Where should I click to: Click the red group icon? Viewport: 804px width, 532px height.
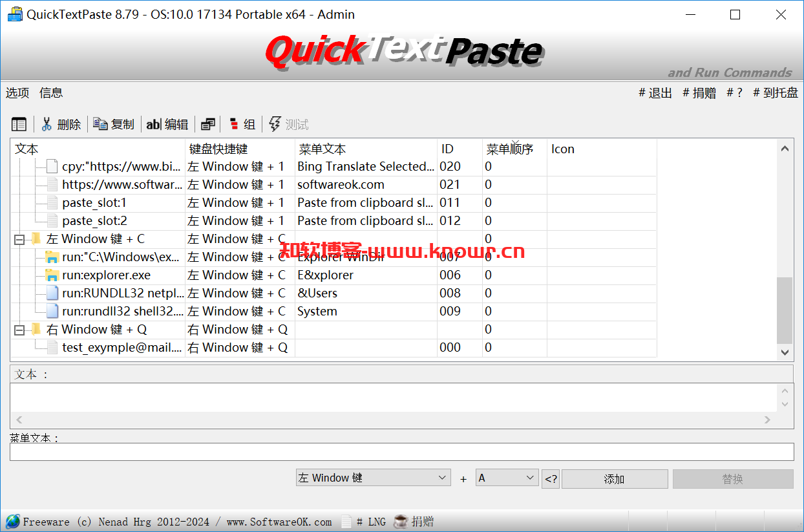(x=234, y=125)
